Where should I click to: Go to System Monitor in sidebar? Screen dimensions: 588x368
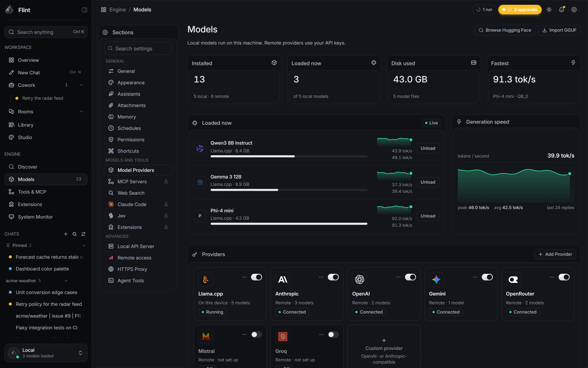(46, 217)
